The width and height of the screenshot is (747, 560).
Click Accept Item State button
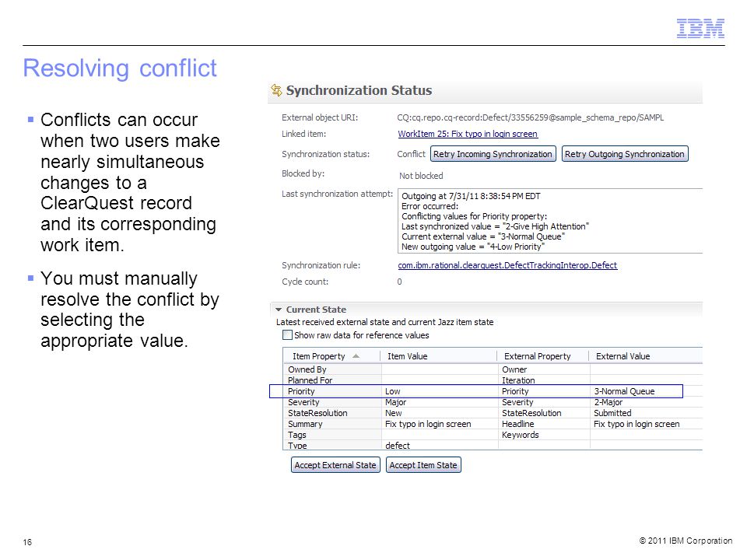pyautogui.click(x=423, y=465)
